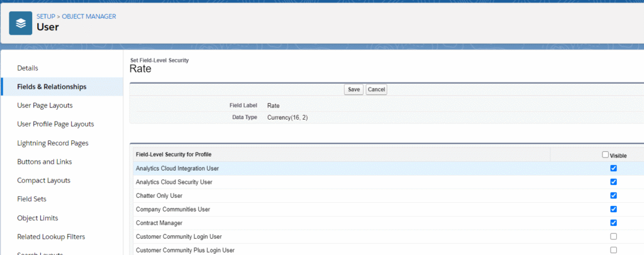This screenshot has height=255, width=644.
Task: Navigate to Buttons and Links
Action: 44,162
